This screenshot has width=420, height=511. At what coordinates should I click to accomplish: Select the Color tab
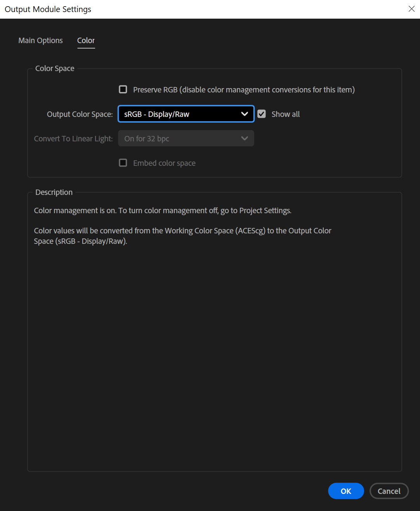(86, 40)
